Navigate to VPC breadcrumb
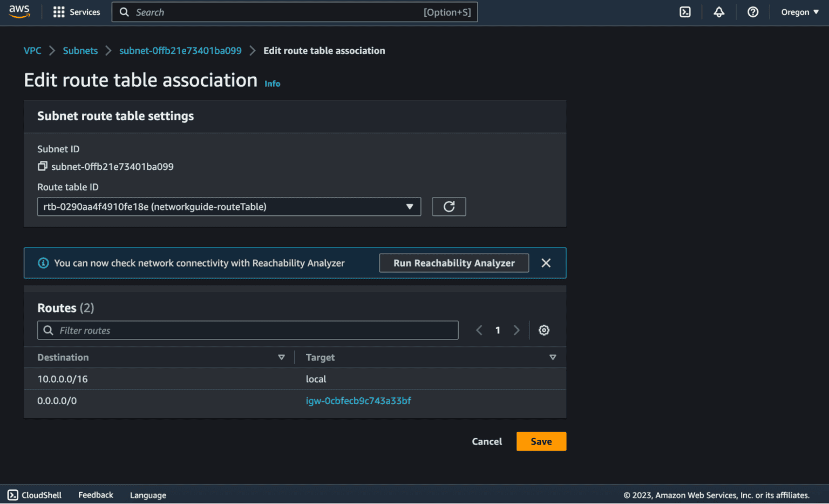The image size is (829, 504). click(32, 51)
